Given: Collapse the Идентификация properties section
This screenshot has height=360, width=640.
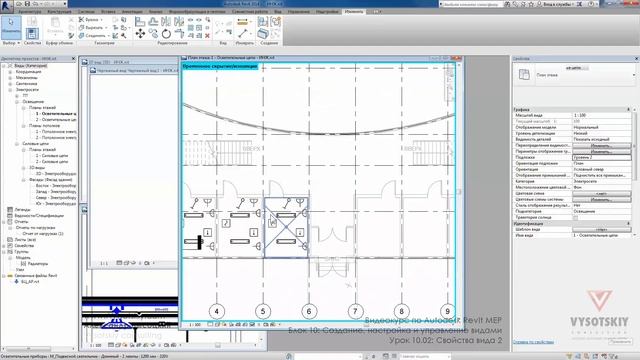Looking at the screenshot, I should (629, 224).
